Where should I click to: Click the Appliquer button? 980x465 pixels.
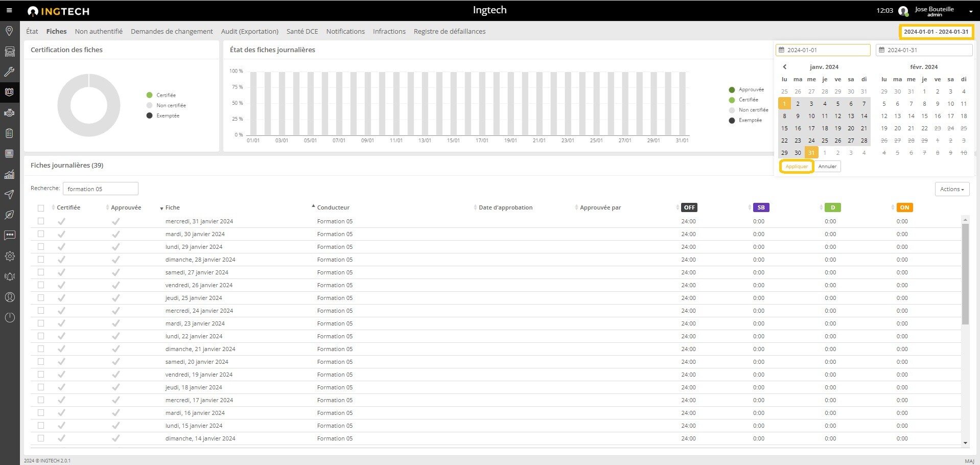pyautogui.click(x=797, y=167)
